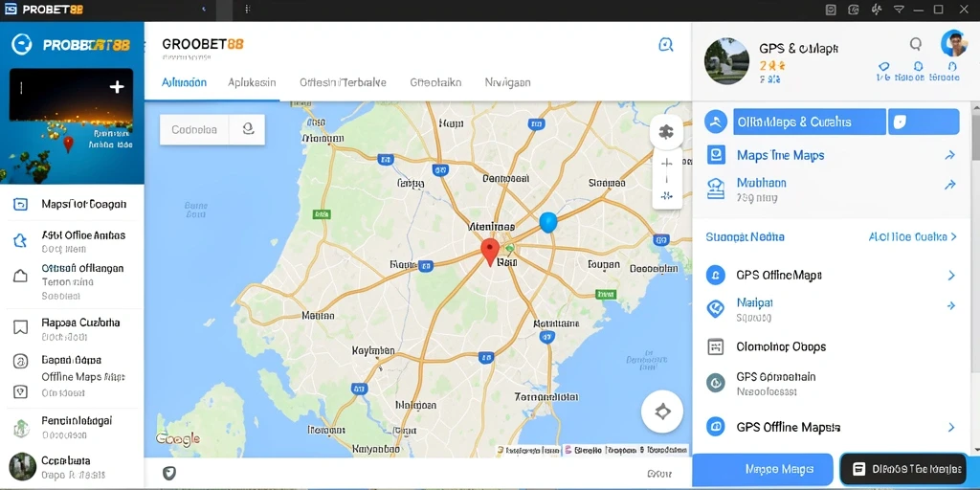Image resolution: width=980 pixels, height=490 pixels.
Task: Click the tag icon under the right-panel search
Action: click(x=883, y=66)
